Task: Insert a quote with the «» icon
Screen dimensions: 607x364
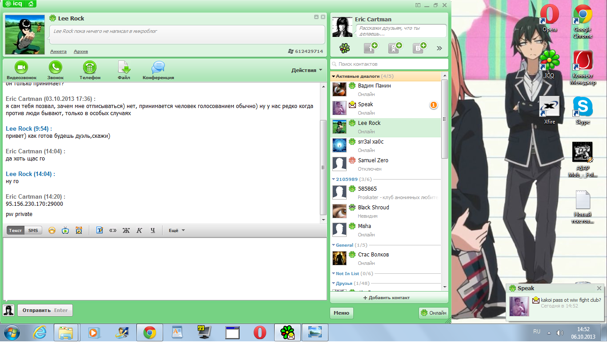Action: tap(113, 230)
